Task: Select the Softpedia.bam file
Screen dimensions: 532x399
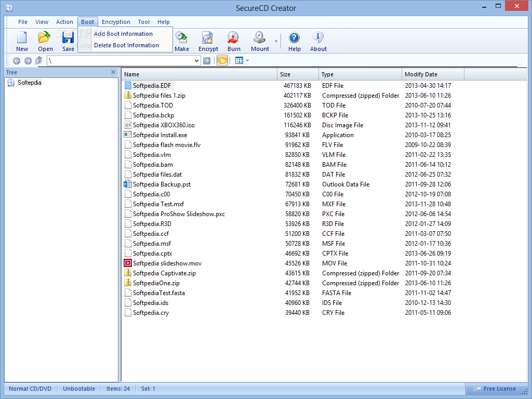Action: [x=153, y=164]
